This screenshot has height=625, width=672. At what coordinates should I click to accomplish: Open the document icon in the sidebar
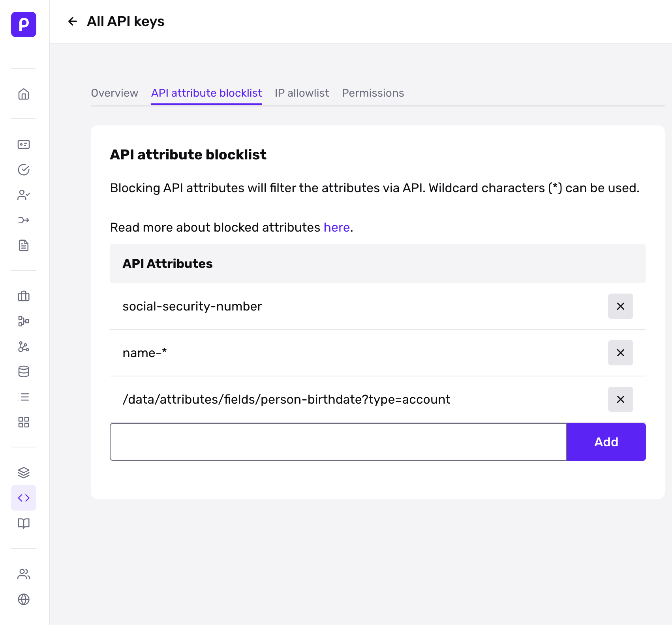(23, 245)
